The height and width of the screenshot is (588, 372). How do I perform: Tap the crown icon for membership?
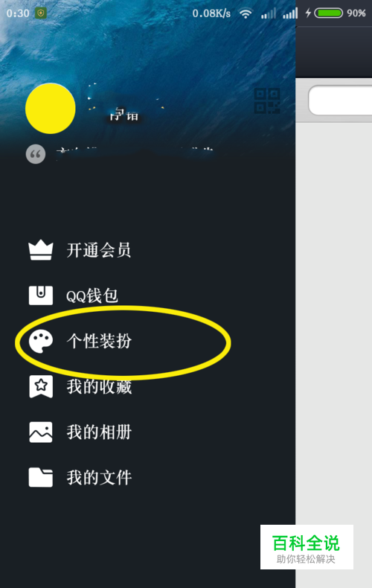pyautogui.click(x=40, y=250)
